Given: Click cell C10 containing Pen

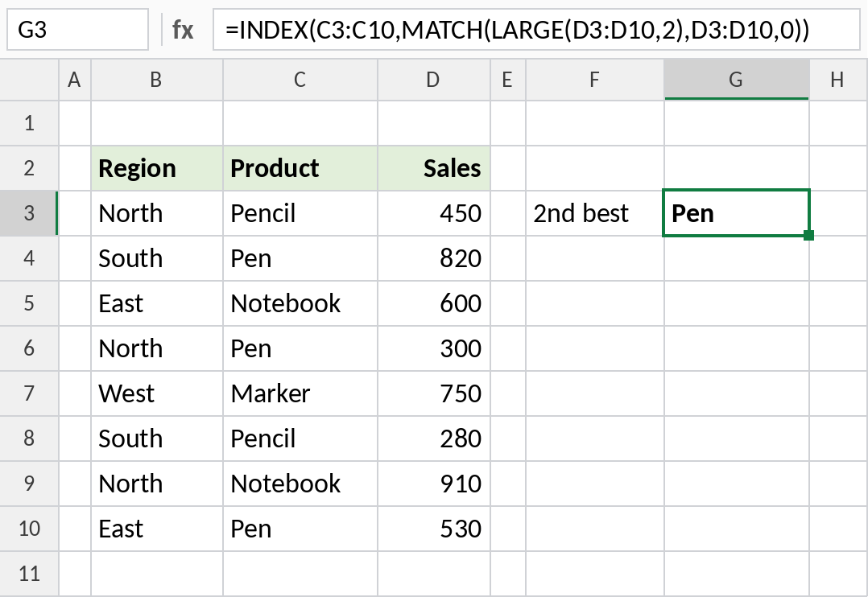Looking at the screenshot, I should tap(300, 529).
